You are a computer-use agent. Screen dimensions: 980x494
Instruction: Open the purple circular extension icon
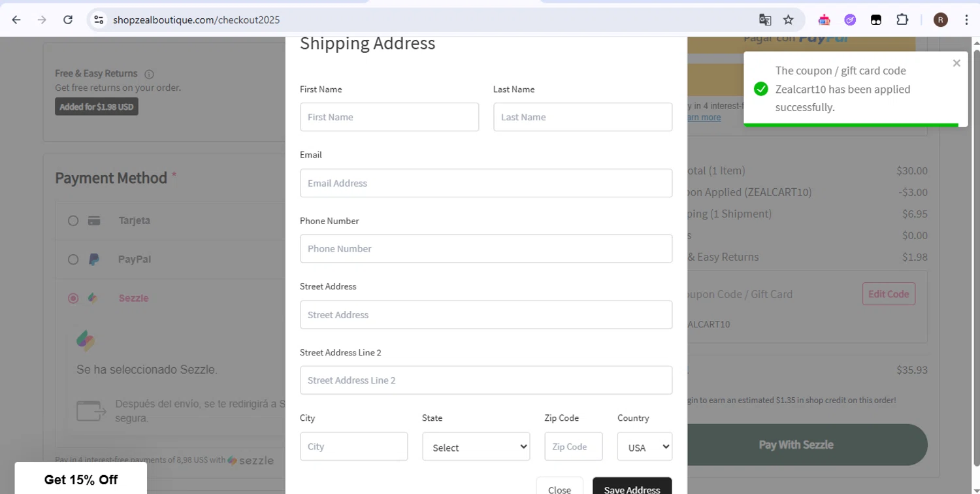pyautogui.click(x=850, y=20)
